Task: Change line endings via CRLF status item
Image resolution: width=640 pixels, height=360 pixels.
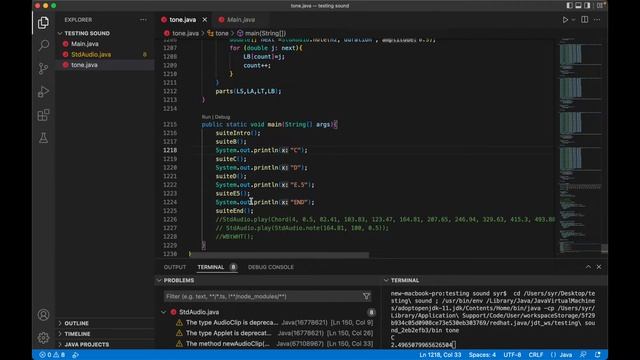Action: [x=536, y=355]
